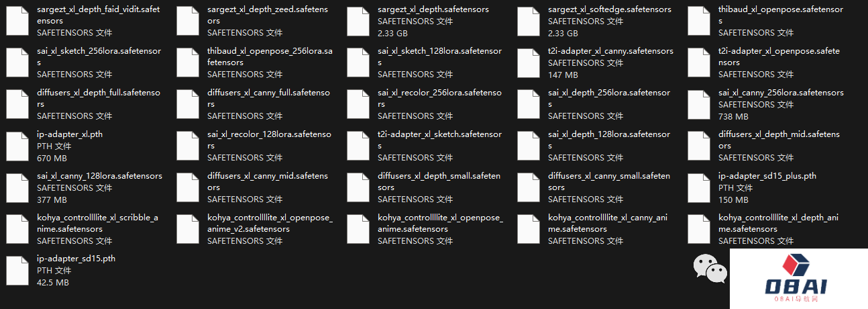Select the kohya_controllllite_xl_scribble_anime file name
Image resolution: width=868 pixels, height=309 pixels.
coord(98,223)
